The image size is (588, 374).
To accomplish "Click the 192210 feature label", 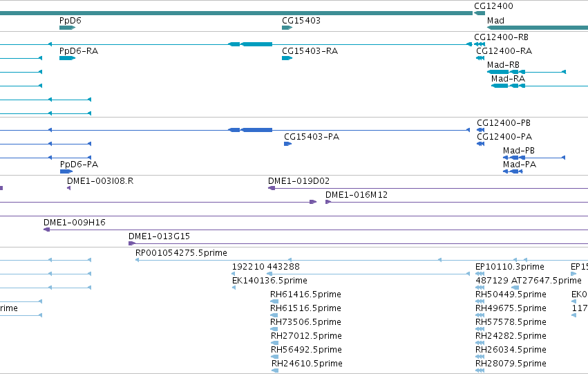I will click(x=248, y=267).
